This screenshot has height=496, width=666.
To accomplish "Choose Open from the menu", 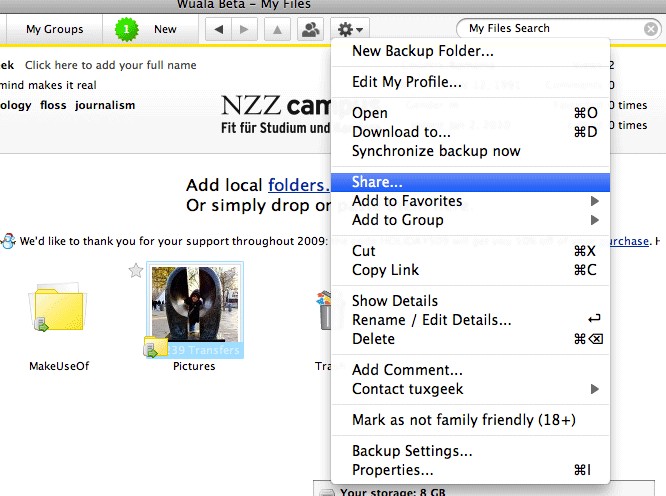I will (470, 113).
